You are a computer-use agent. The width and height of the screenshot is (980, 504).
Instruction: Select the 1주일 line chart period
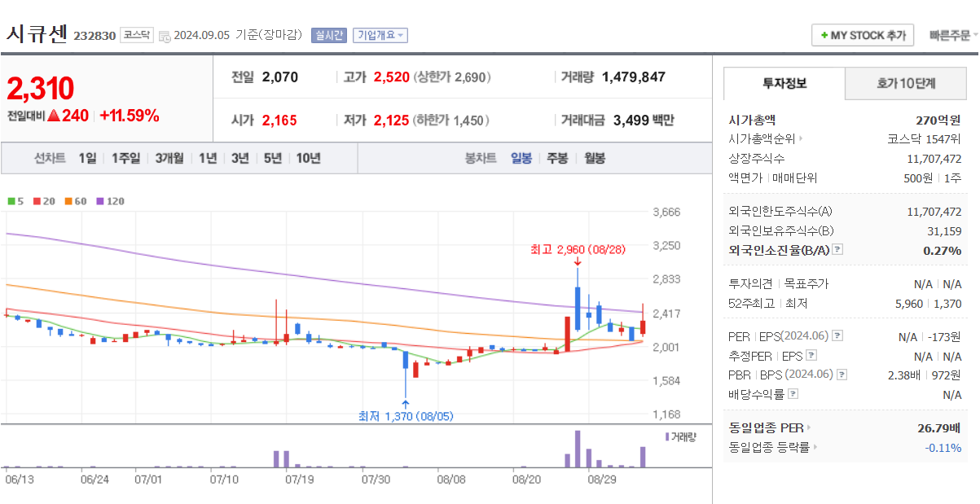125,158
